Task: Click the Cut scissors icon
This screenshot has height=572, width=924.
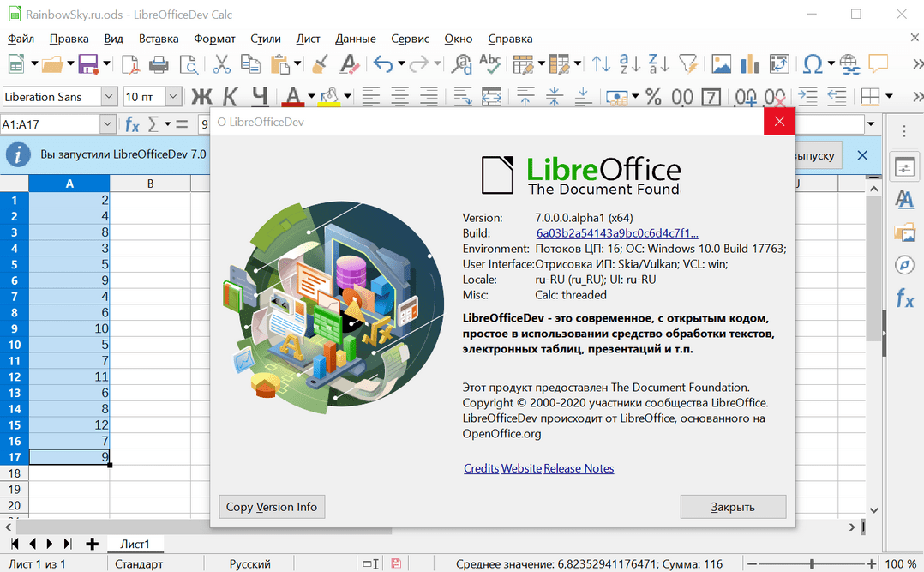Action: tap(222, 64)
